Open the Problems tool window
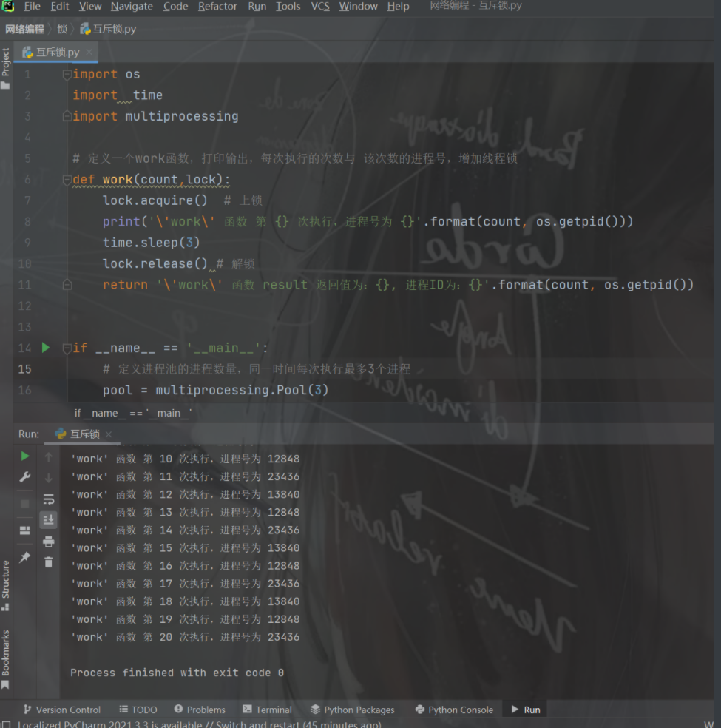The height and width of the screenshot is (728, 721). coord(200,710)
